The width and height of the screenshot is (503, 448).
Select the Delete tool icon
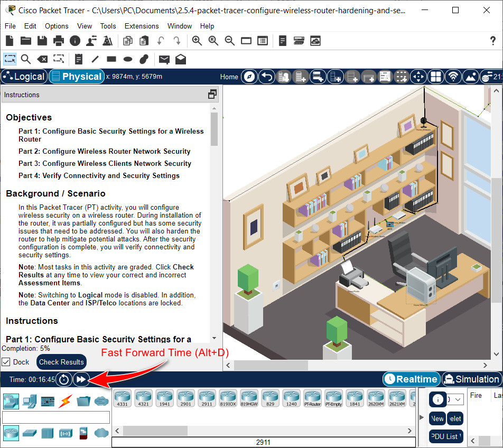pos(42,59)
